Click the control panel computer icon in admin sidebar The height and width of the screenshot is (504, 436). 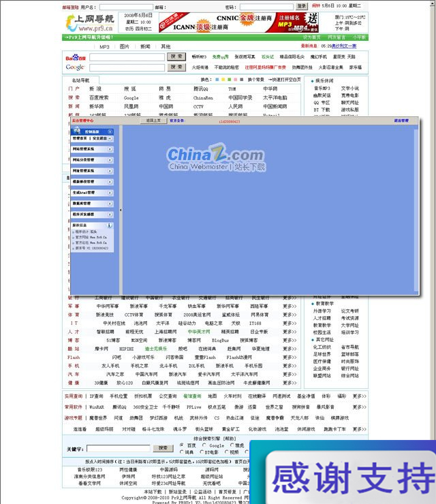[77, 131]
